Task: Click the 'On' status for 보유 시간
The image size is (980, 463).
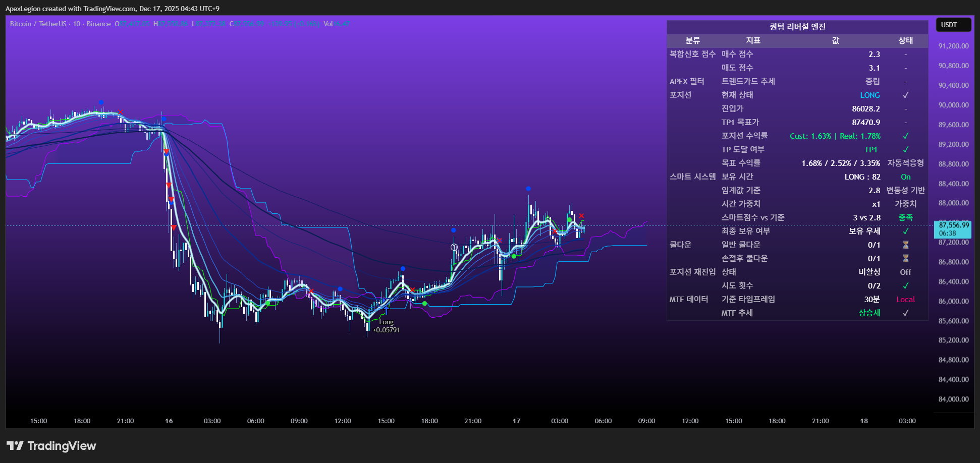Action: pos(905,177)
